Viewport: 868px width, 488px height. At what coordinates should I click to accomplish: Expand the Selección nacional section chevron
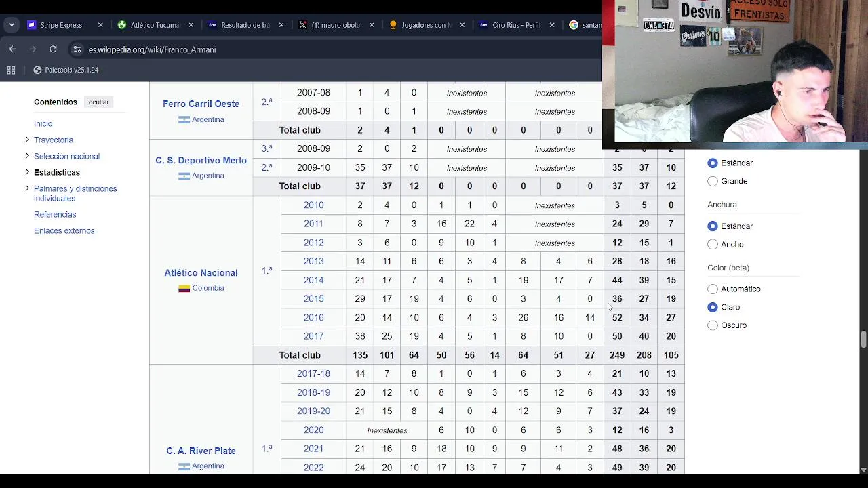tap(27, 156)
